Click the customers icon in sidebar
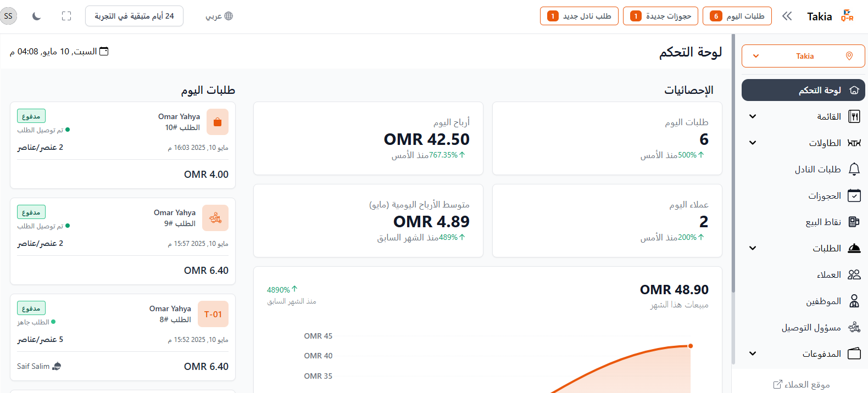 coord(854,274)
